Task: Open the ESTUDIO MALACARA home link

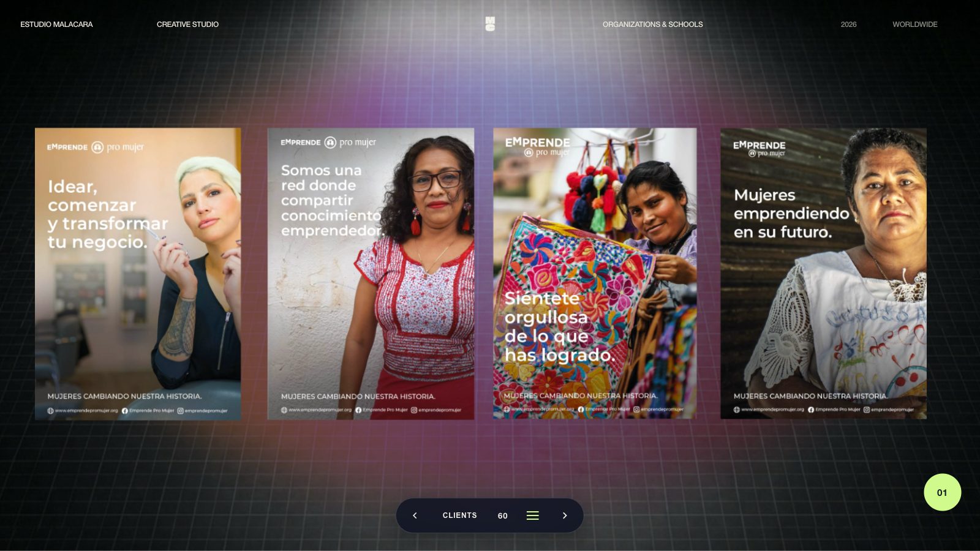Action: [56, 24]
